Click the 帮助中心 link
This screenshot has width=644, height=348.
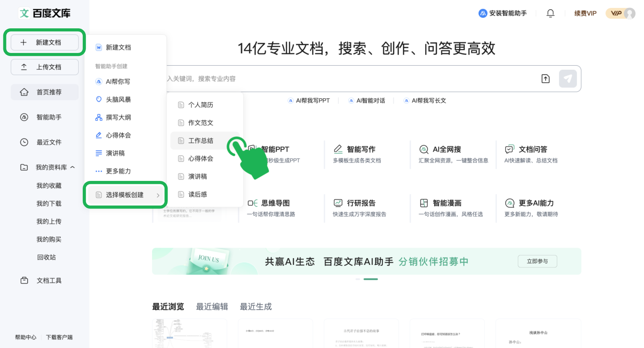coord(26,337)
